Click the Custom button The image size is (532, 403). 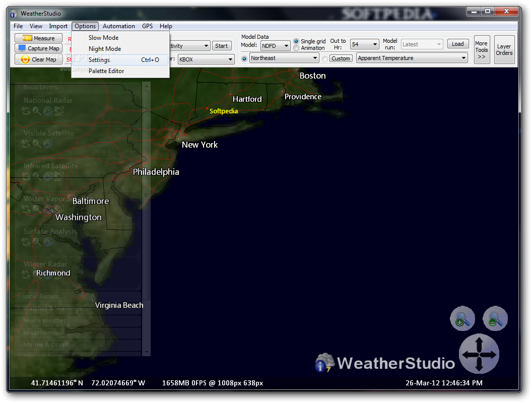[x=341, y=58]
